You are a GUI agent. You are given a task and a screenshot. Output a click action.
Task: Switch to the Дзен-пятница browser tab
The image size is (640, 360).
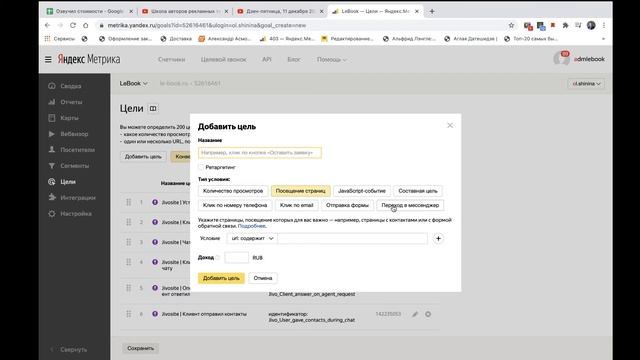click(280, 11)
